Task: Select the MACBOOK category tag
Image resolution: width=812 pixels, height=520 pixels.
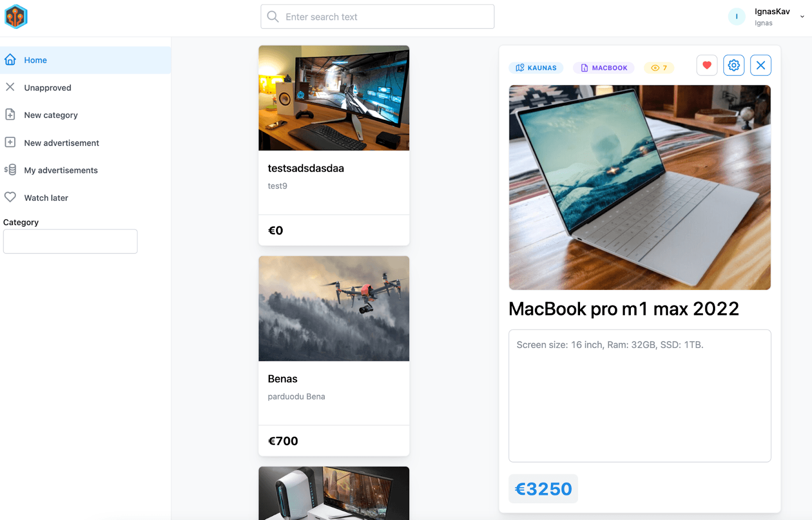Action: (x=604, y=68)
